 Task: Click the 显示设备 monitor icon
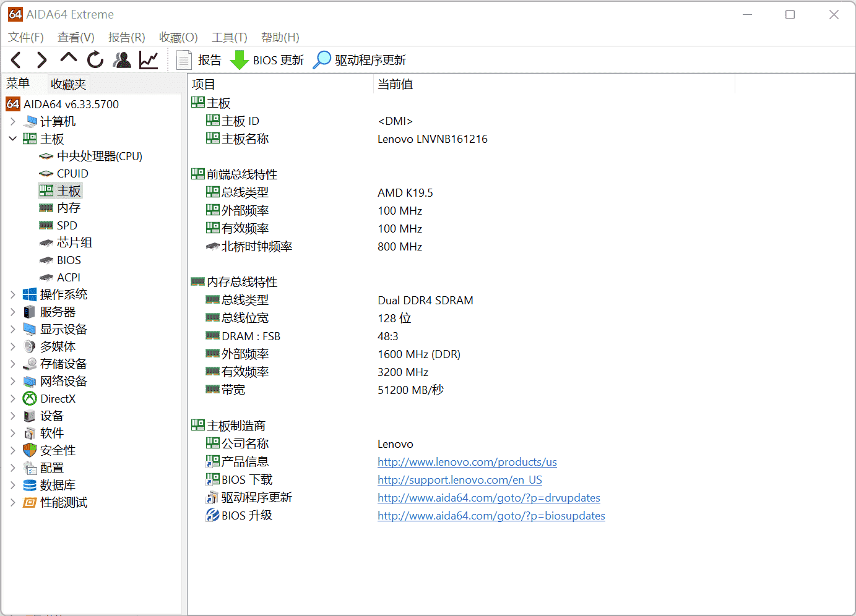pyautogui.click(x=30, y=329)
